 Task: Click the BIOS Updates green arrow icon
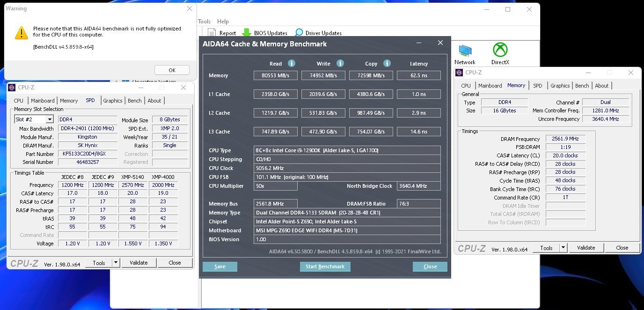pyautogui.click(x=247, y=33)
